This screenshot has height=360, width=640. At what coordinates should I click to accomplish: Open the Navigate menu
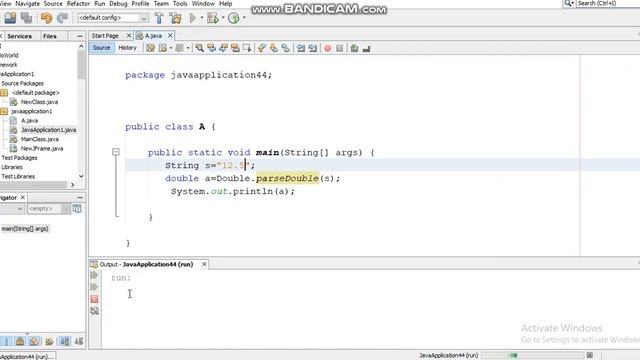pos(28,4)
